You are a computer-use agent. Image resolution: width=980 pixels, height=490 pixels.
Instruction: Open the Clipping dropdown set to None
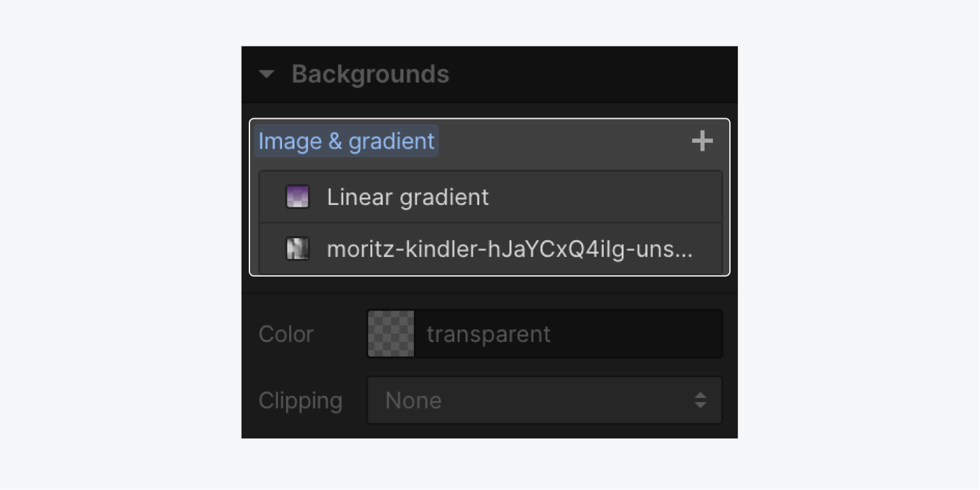coord(545,400)
